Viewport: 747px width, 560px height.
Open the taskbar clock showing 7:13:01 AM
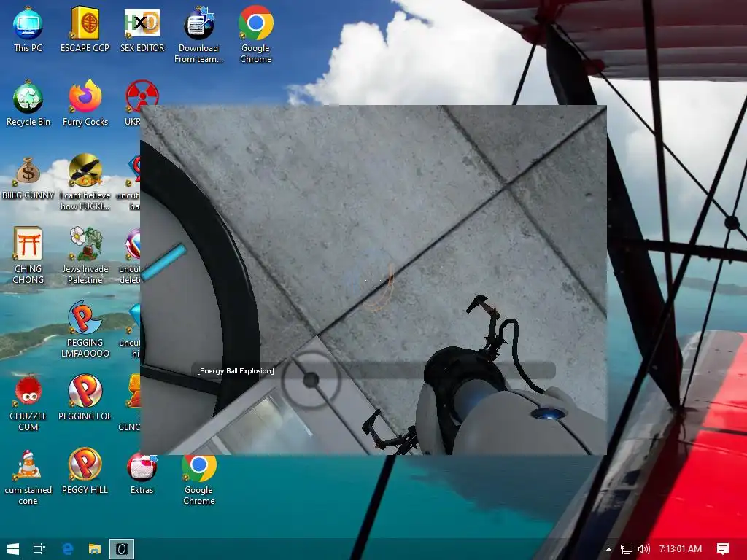coord(681,549)
